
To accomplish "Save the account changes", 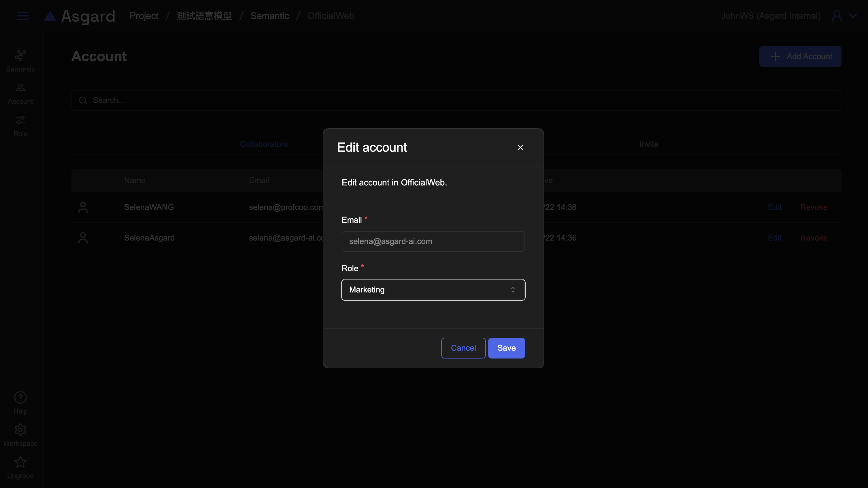I will coord(506,348).
